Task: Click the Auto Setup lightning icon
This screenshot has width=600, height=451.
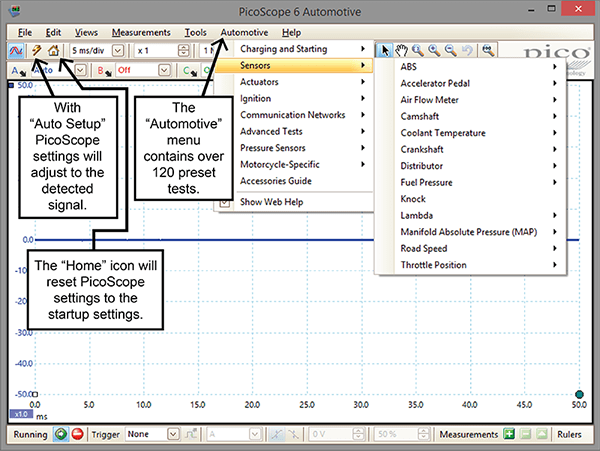Action: (x=37, y=50)
